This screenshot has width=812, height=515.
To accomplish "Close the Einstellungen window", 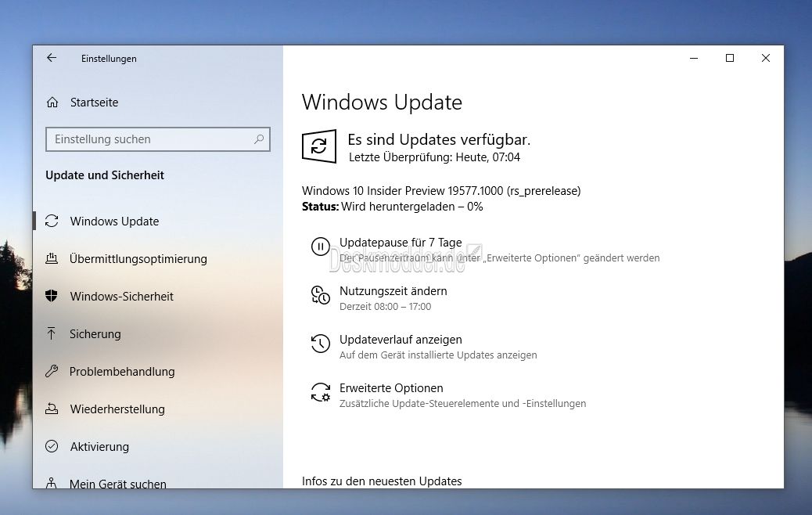I will tap(765, 58).
